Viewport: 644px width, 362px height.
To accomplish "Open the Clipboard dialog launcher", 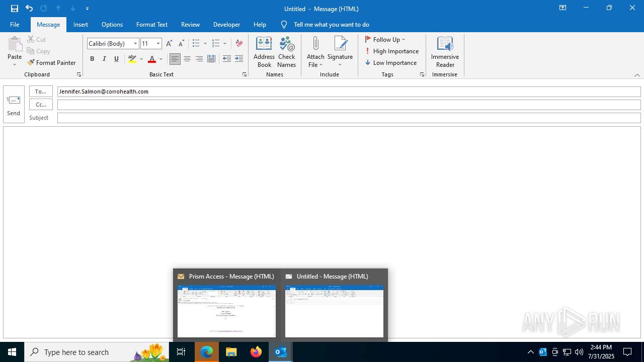I will click(x=79, y=74).
